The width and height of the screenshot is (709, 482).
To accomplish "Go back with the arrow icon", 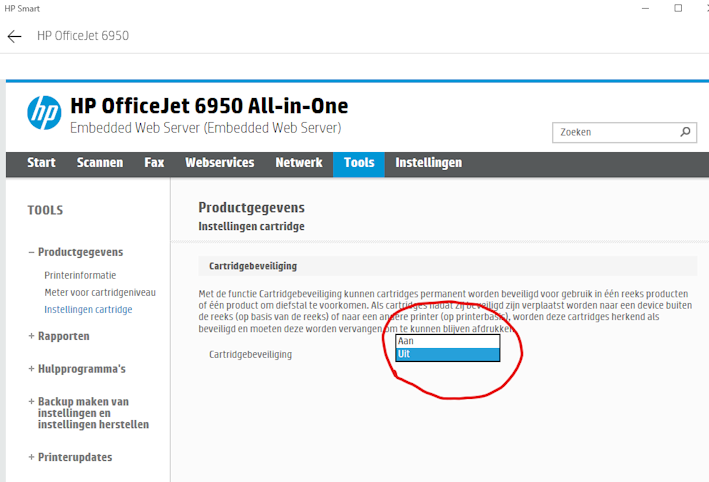I will 14,36.
